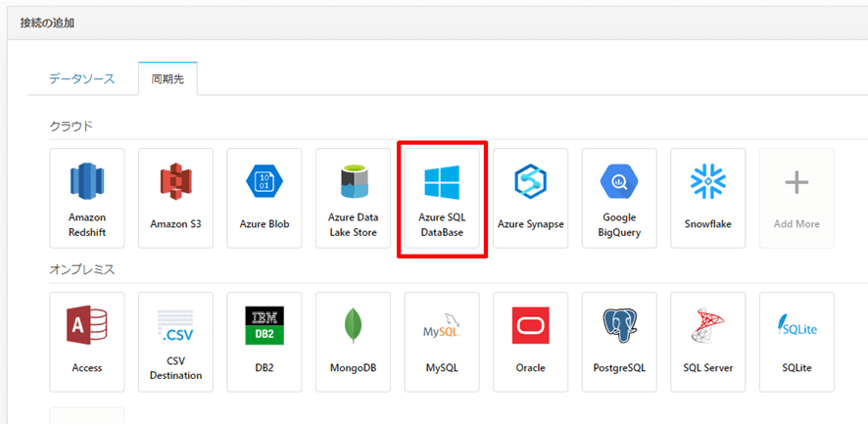Choose the Amazon S3 destination tile

[x=175, y=197]
